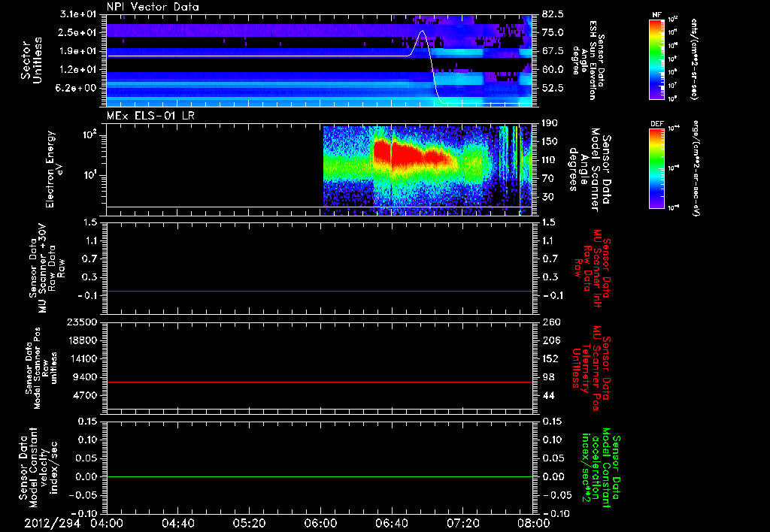Viewport: 770px width, 532px height.
Task: Click the 07:20 time tick label
Action: [x=463, y=523]
